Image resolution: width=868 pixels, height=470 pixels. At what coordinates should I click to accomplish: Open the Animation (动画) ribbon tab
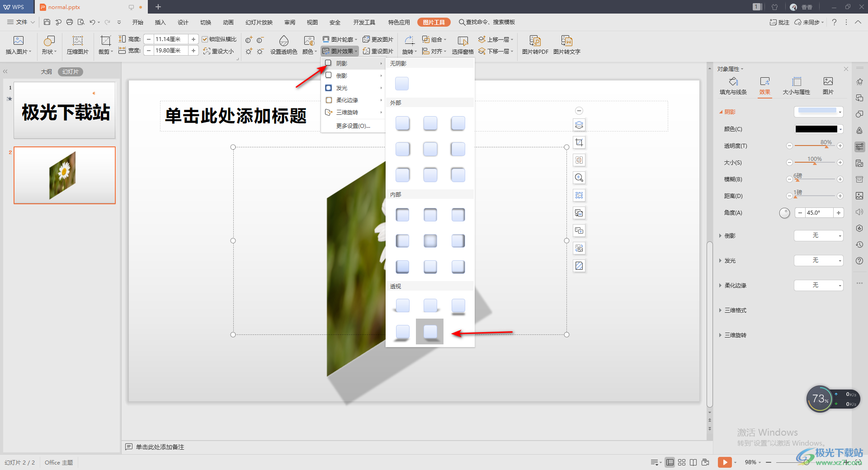(228, 22)
